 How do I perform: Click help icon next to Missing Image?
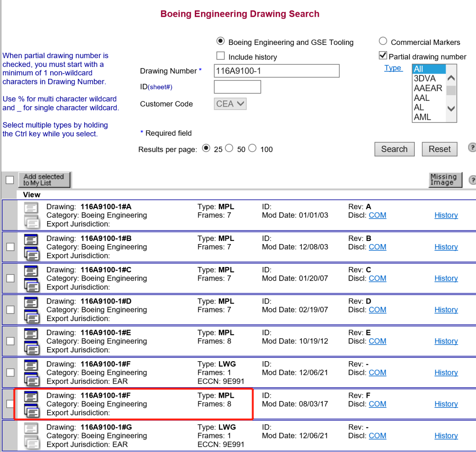click(x=472, y=180)
